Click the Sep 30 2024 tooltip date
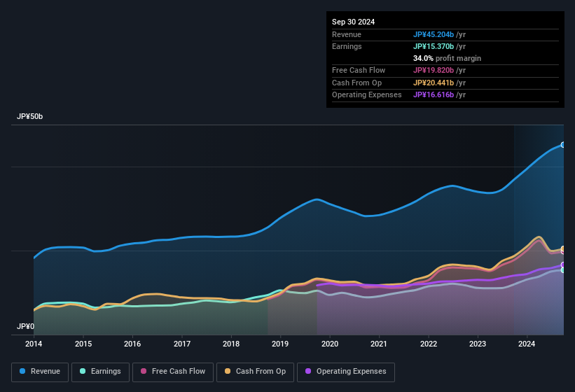 tap(353, 22)
